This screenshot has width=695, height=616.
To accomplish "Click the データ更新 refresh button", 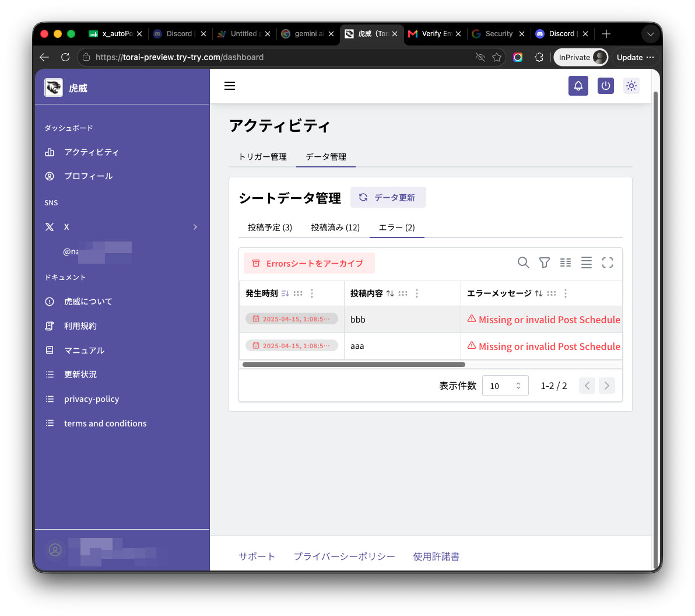I will (388, 197).
